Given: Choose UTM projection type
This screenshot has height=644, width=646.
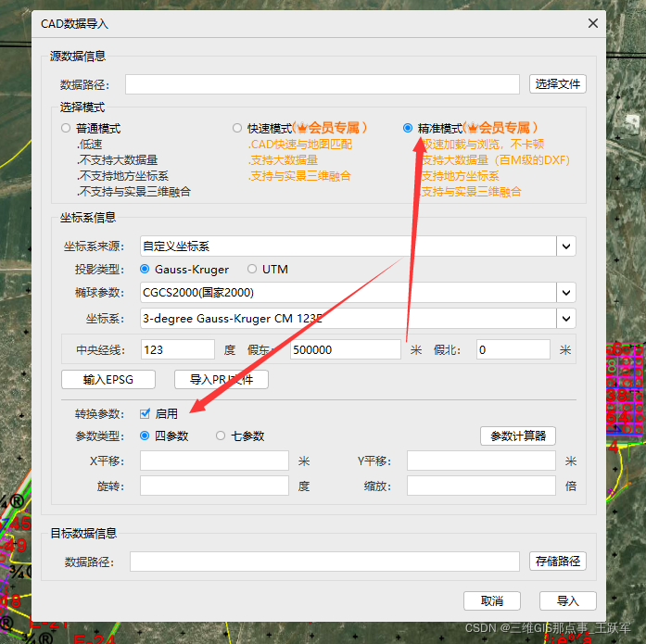Looking at the screenshot, I should point(252,270).
